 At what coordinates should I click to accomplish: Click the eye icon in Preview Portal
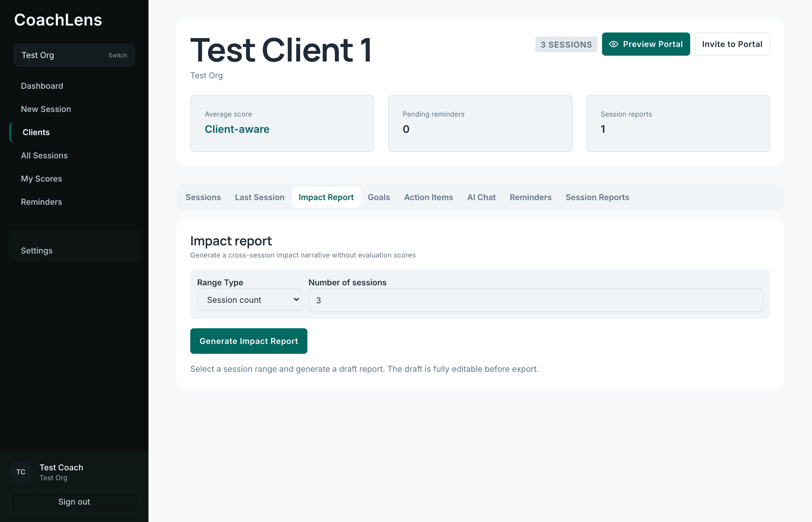click(613, 44)
